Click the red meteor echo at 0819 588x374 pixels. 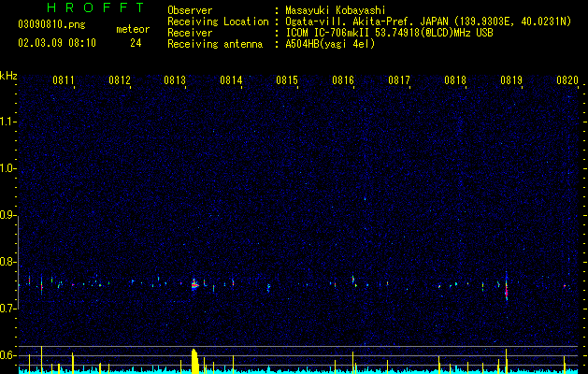click(507, 290)
